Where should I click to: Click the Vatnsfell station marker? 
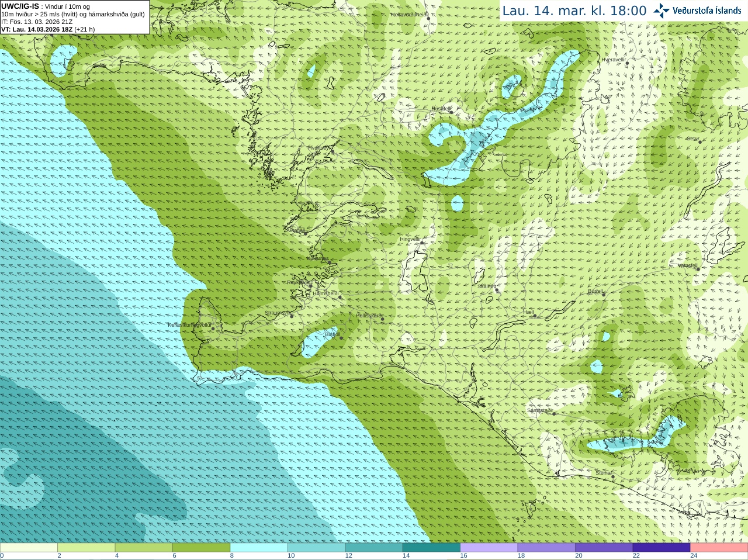coord(698,269)
